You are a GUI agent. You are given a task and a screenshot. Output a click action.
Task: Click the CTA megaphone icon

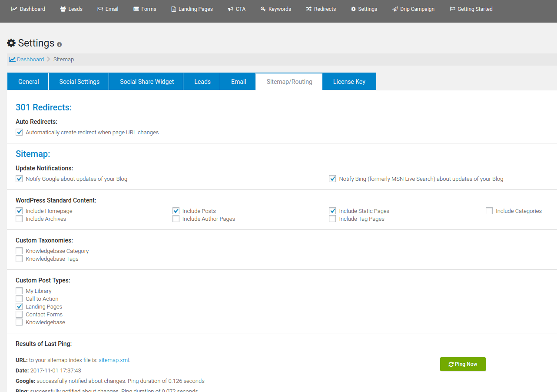[231, 9]
